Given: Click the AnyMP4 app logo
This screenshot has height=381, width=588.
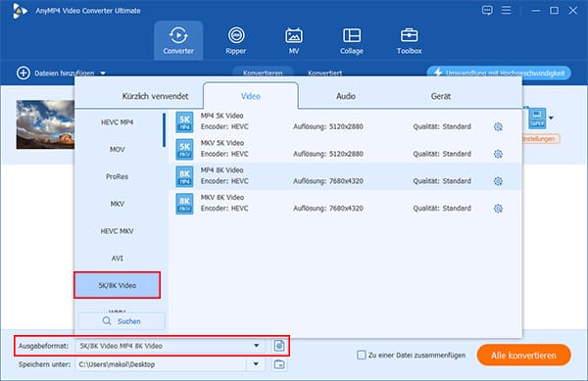Looking at the screenshot, I should (20, 11).
